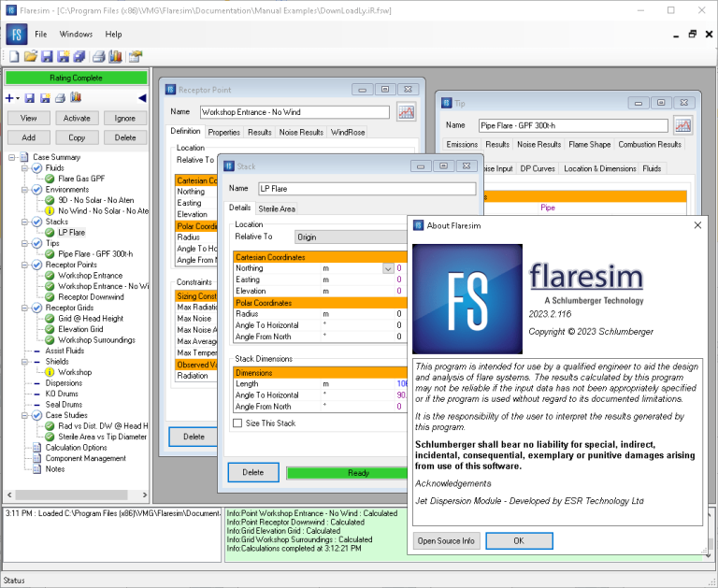This screenshot has height=588, width=718.
Task: Enable the Size This Stack checkbox
Action: [x=237, y=423]
